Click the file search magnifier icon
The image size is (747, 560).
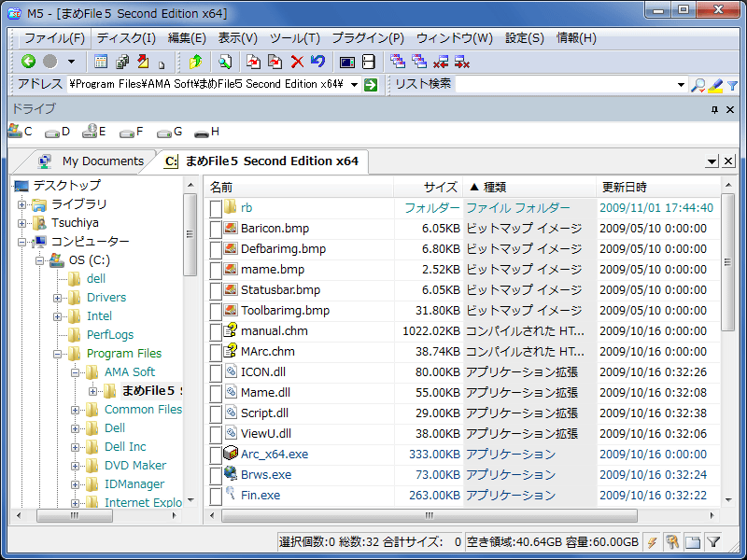tap(225, 62)
